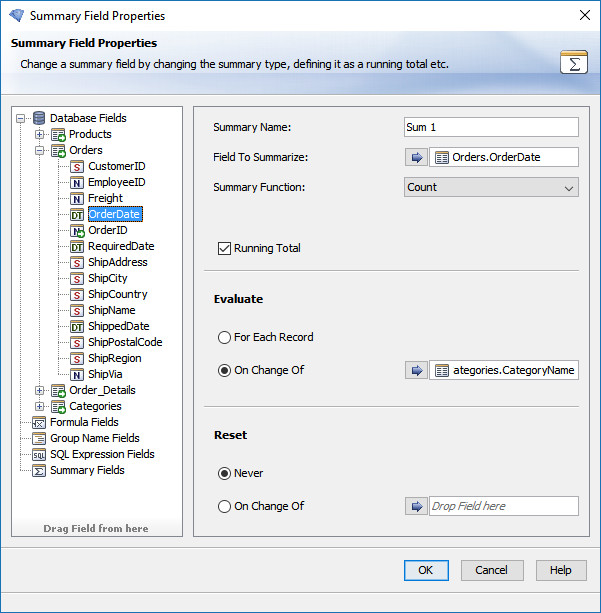The height and width of the screenshot is (613, 601).
Task: Select the Formula Fields icon in tree
Action: click(x=39, y=422)
